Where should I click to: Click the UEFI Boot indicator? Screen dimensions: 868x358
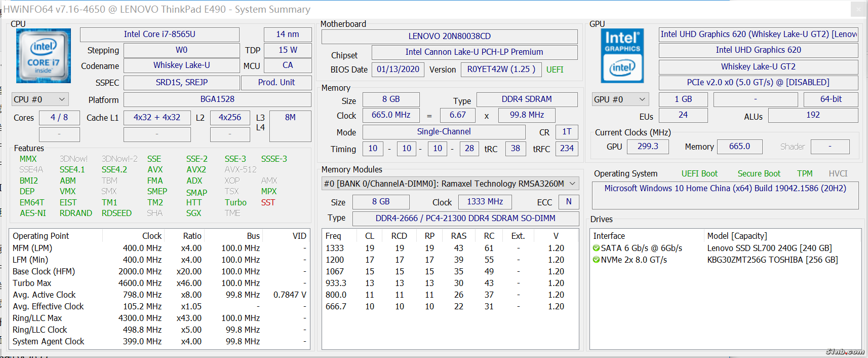click(699, 173)
